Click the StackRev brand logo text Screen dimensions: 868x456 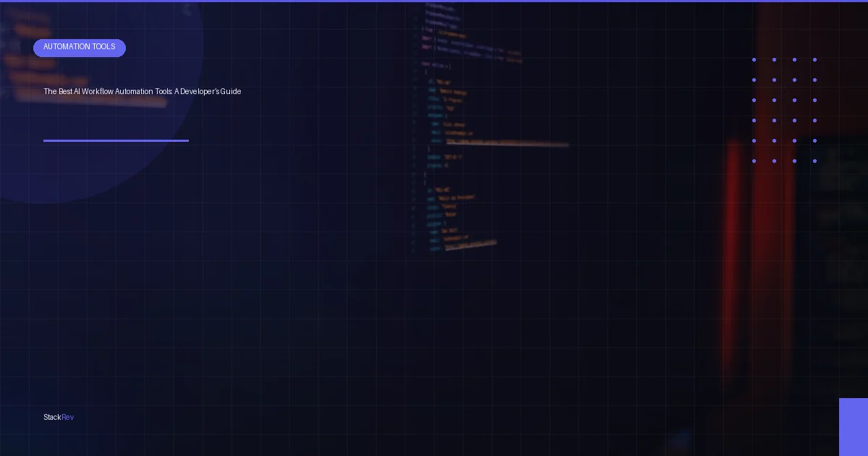[x=59, y=417]
